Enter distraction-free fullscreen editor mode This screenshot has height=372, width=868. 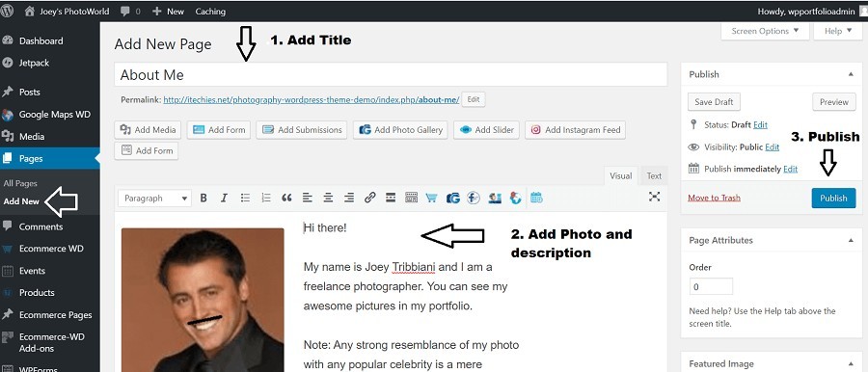654,197
